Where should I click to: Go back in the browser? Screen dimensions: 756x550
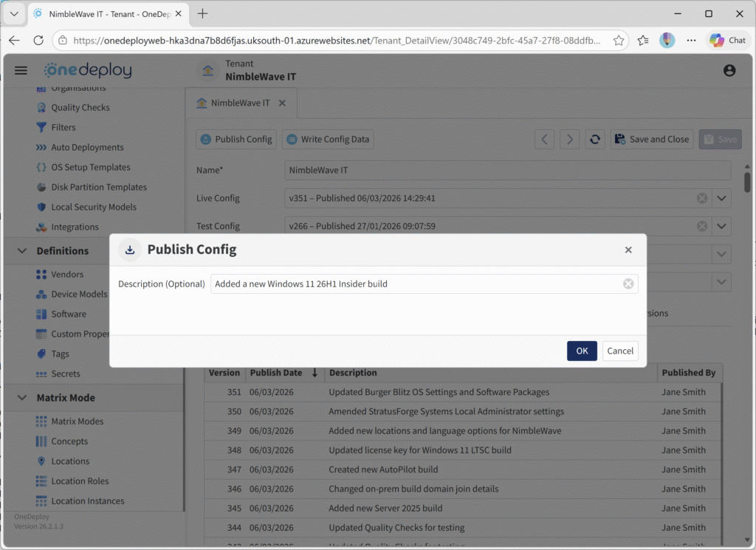(x=15, y=41)
